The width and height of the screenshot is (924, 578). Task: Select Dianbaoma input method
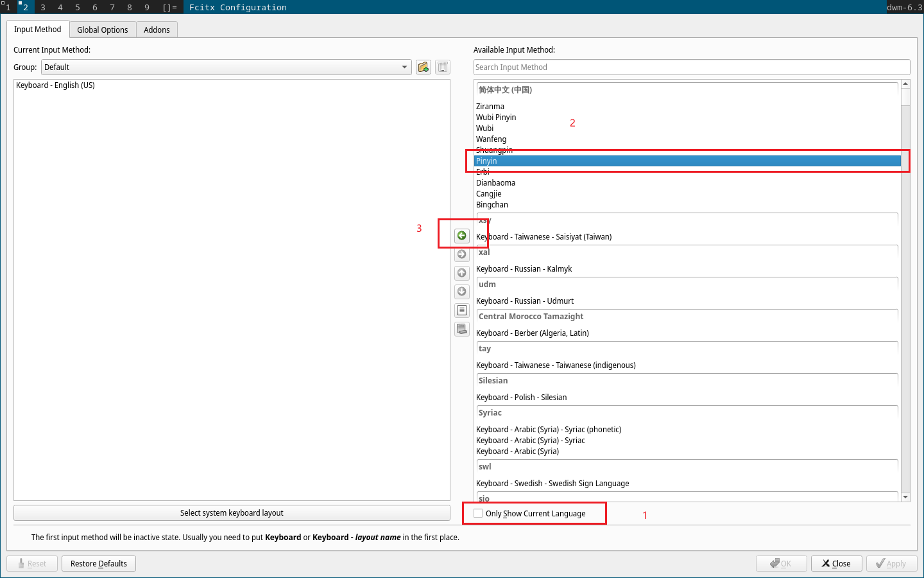687,183
